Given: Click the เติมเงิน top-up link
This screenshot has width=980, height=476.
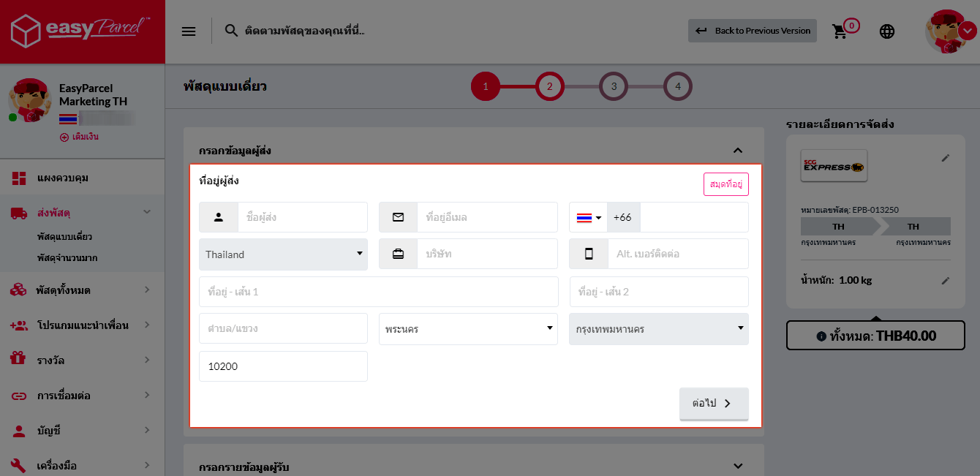Looking at the screenshot, I should coord(79,137).
